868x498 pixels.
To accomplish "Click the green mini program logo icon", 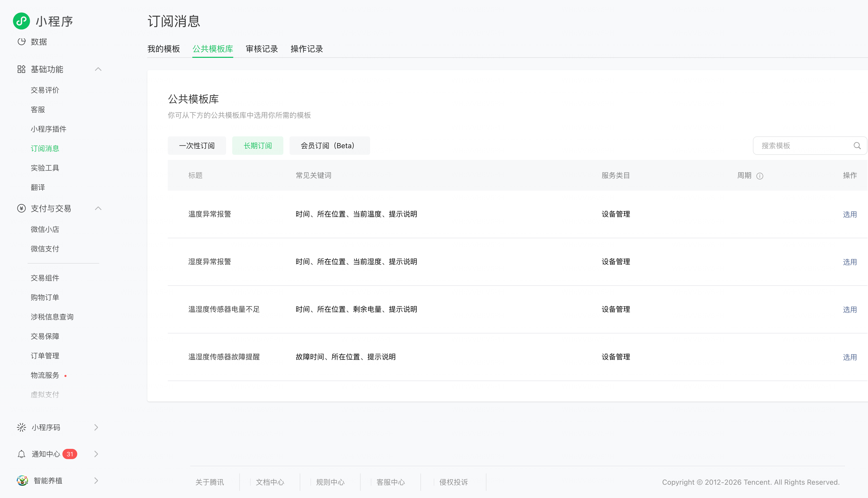I will 21,21.
